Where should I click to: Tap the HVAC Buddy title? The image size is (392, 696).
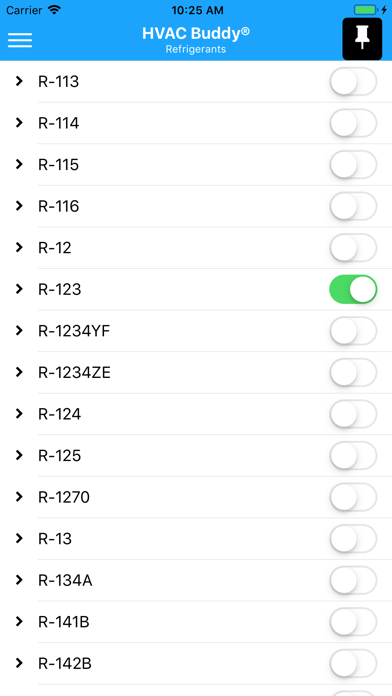[196, 34]
